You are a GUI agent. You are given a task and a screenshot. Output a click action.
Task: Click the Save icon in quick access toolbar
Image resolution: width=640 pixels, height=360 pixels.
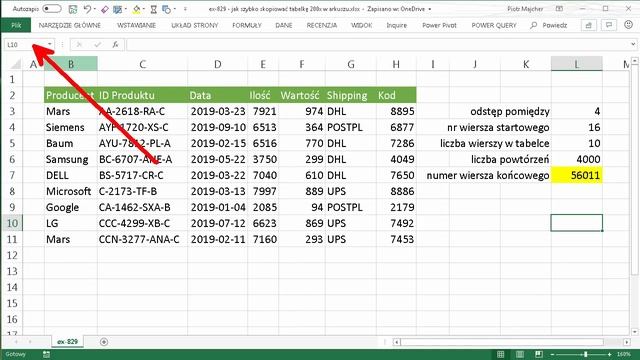pos(73,9)
